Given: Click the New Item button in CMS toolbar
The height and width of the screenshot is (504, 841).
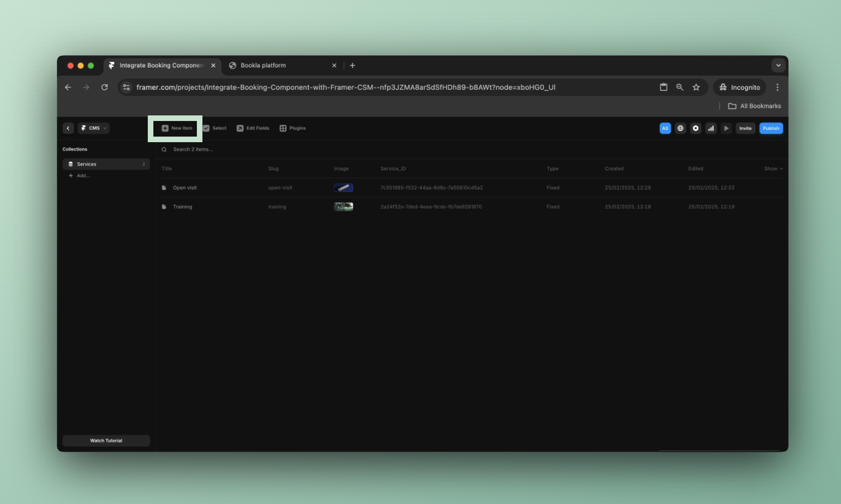Looking at the screenshot, I should pyautogui.click(x=177, y=128).
